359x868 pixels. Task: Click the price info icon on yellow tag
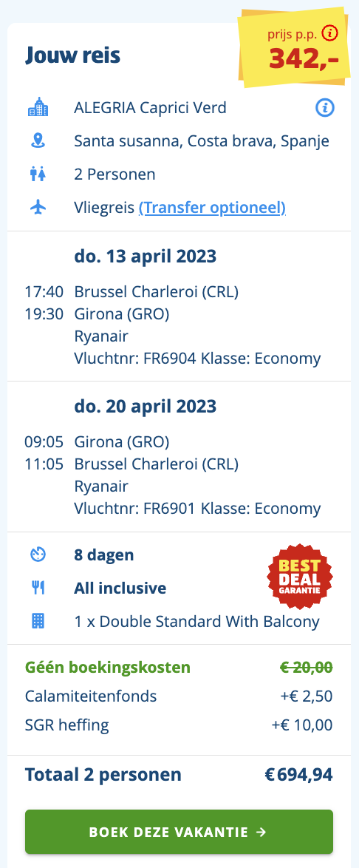[x=329, y=34]
